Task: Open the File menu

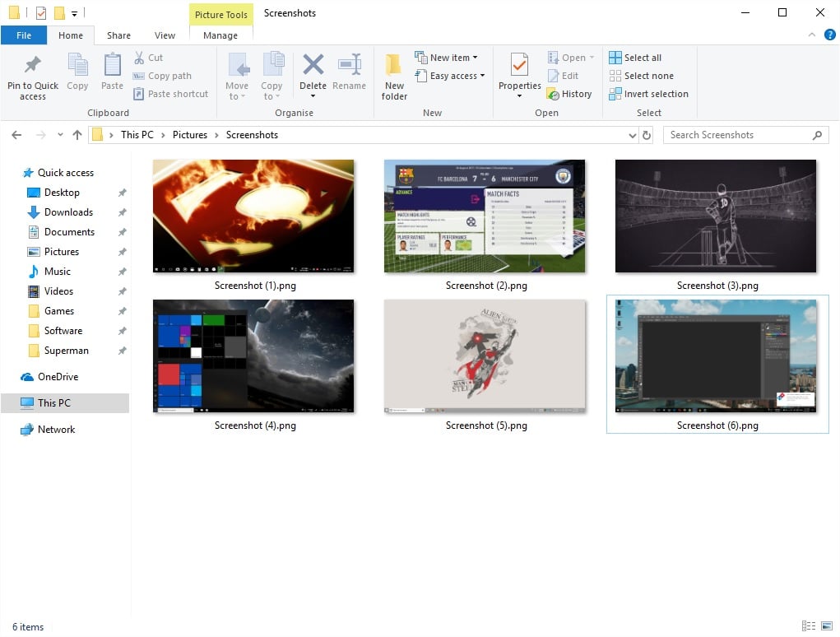Action: [x=24, y=35]
